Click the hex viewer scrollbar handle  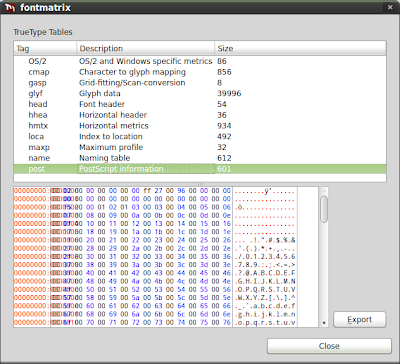pyautogui.click(x=324, y=209)
